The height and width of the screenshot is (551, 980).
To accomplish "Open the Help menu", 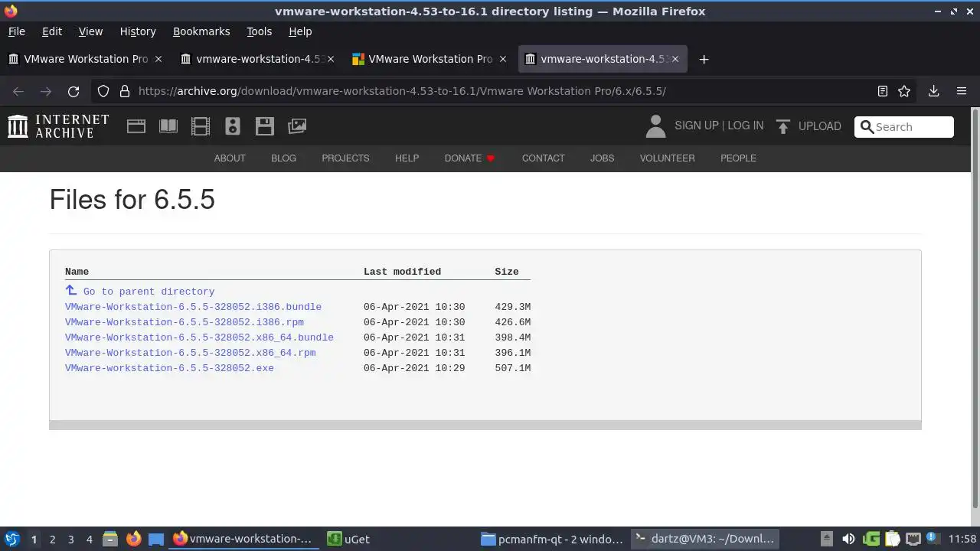I will 300,31.
